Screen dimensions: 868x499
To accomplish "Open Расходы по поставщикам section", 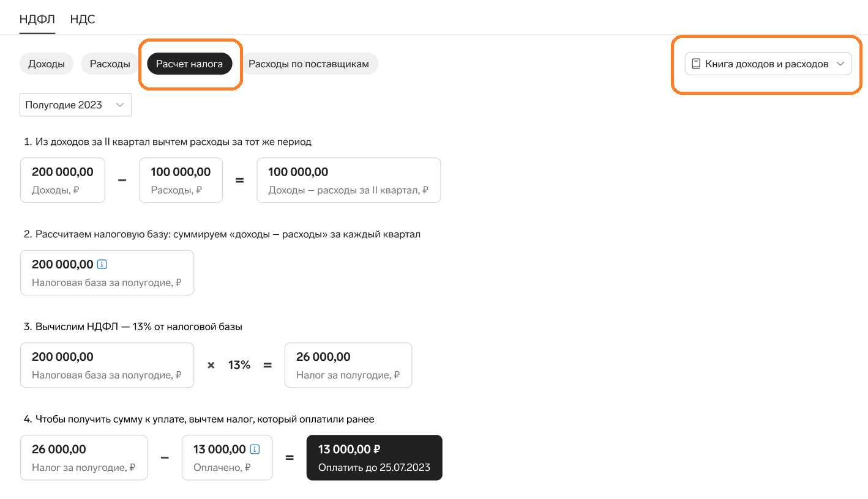I will (309, 64).
